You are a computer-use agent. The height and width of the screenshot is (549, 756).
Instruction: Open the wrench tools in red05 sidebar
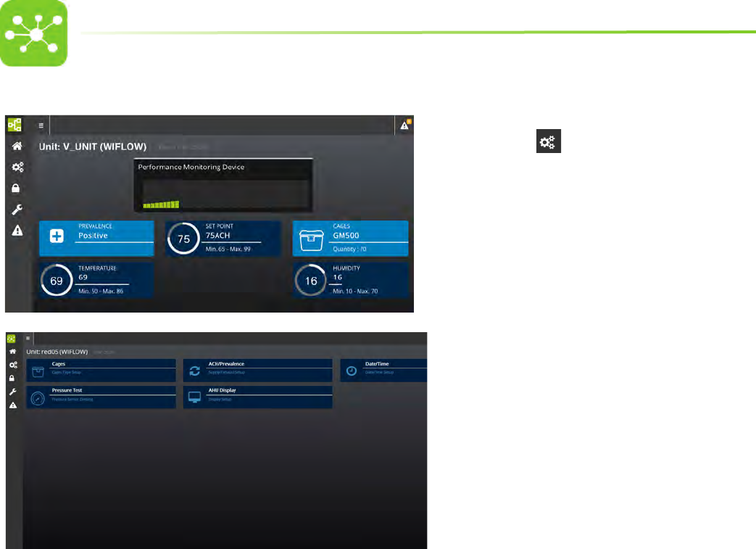(x=13, y=392)
